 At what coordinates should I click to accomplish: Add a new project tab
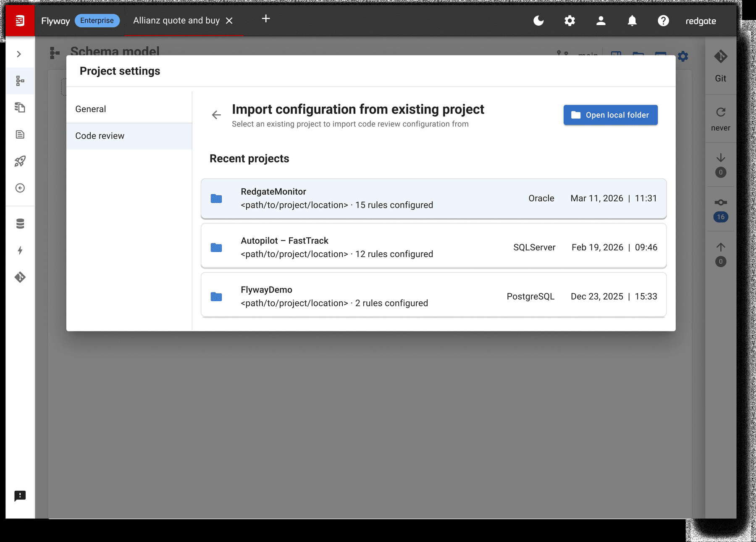click(x=266, y=18)
